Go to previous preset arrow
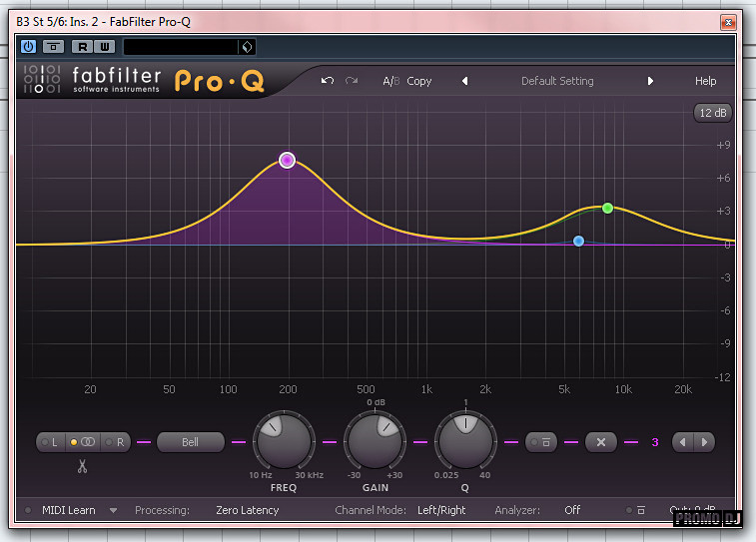The width and height of the screenshot is (756, 542). (464, 81)
